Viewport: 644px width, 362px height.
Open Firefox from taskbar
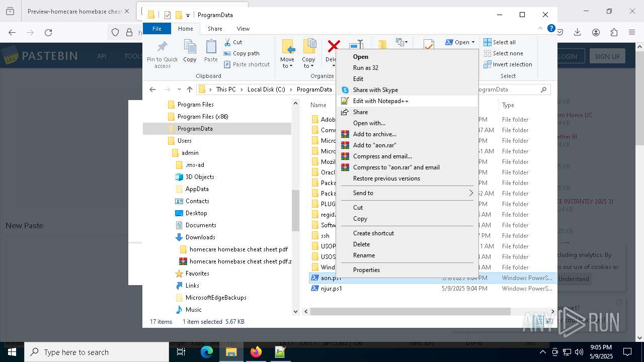256,352
